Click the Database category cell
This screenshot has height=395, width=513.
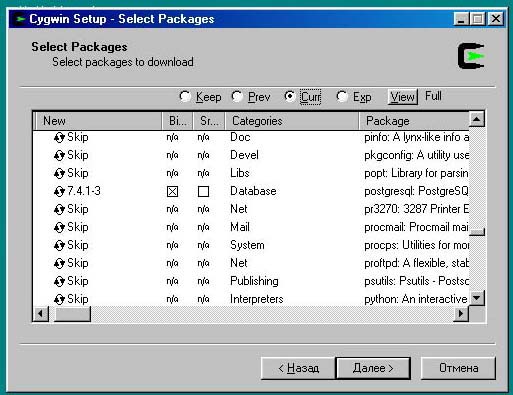click(x=253, y=191)
